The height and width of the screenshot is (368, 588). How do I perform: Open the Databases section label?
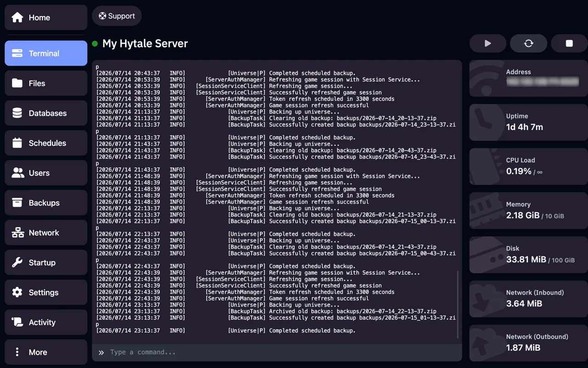48,113
